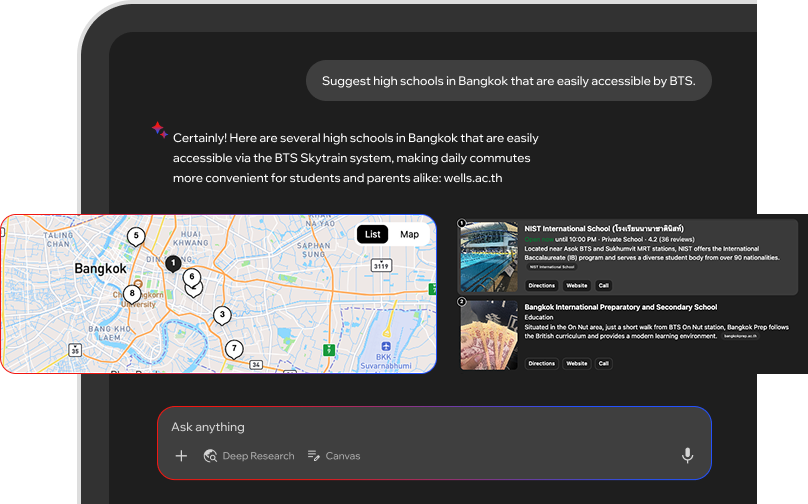Call Bangkok International Preparatory school
This screenshot has width=808, height=504.
pyautogui.click(x=603, y=363)
